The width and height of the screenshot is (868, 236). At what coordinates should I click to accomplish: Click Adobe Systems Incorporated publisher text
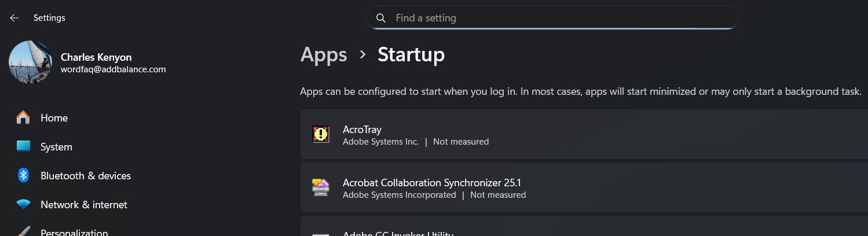pyautogui.click(x=399, y=195)
